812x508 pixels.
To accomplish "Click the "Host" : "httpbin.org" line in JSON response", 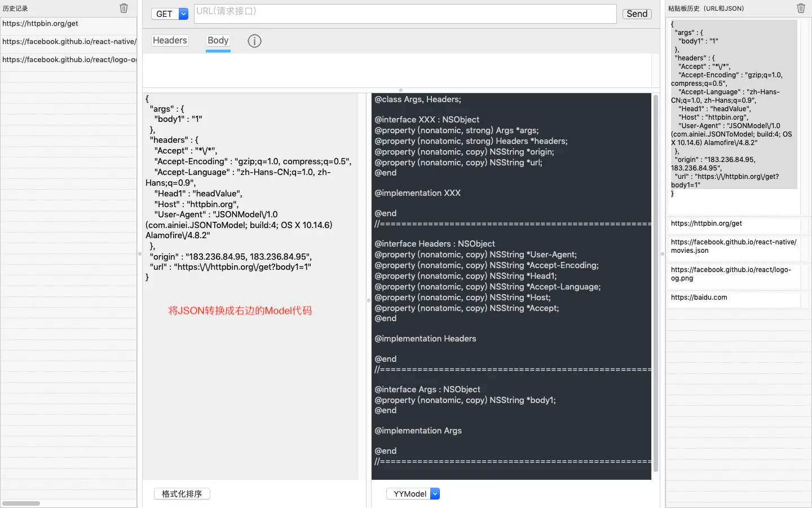I will (x=197, y=204).
